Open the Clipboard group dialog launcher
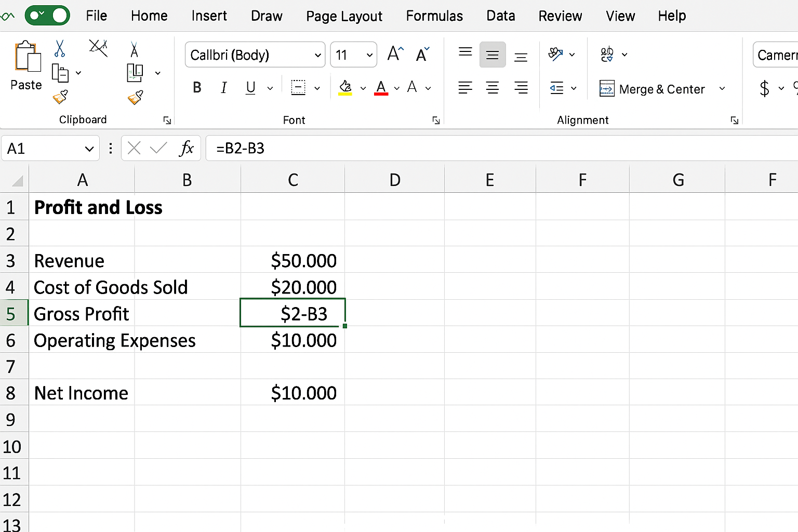Image resolution: width=798 pixels, height=532 pixels. tap(167, 121)
